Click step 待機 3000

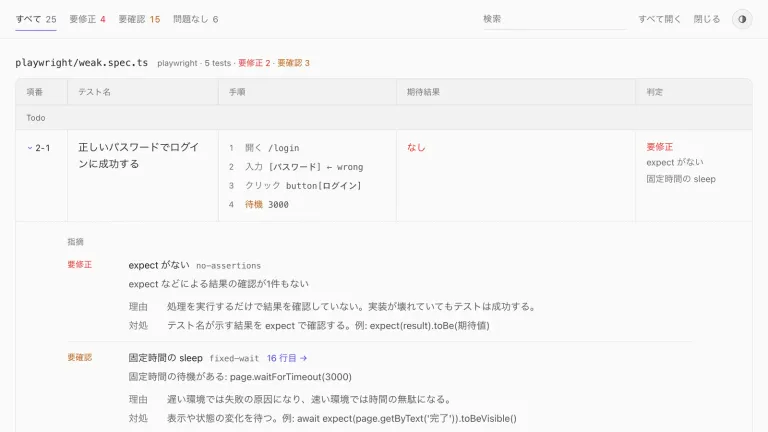point(266,205)
